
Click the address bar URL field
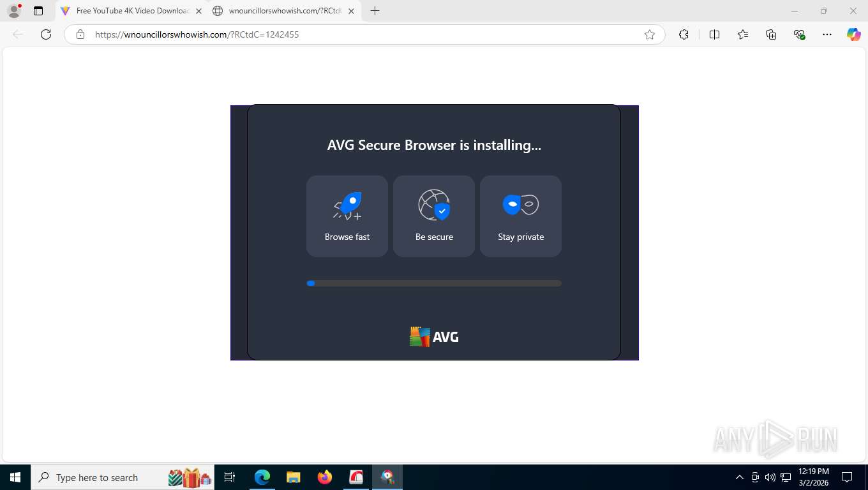tap(364, 34)
